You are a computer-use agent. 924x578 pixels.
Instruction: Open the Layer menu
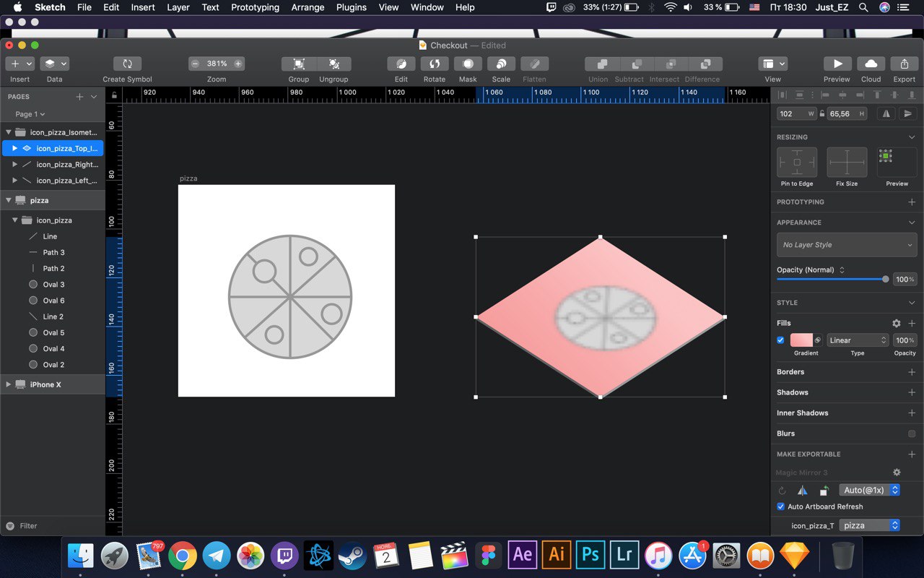(178, 7)
